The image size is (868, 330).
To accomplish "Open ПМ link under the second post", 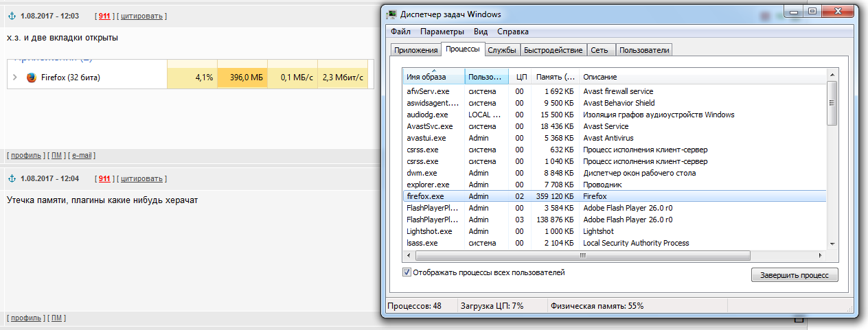I will coord(56,318).
